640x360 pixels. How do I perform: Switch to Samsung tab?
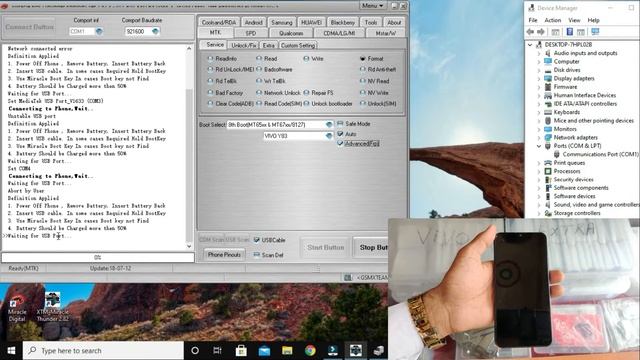282,22
